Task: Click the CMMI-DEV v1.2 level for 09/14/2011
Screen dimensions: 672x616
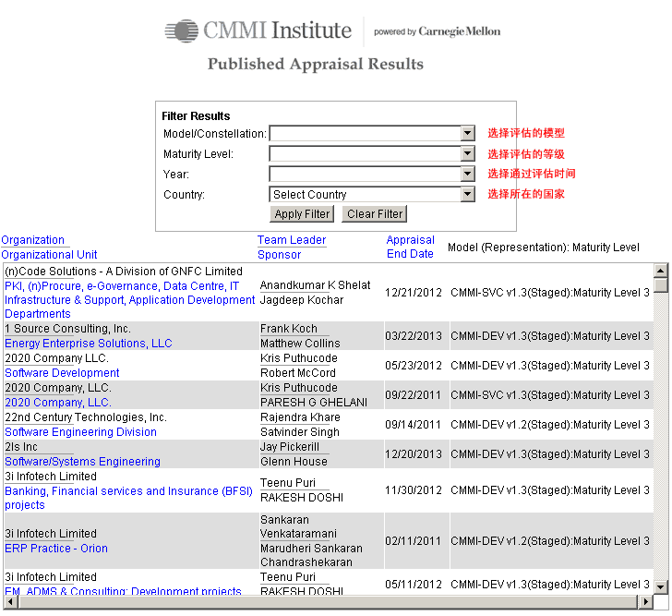Action: click(x=550, y=425)
